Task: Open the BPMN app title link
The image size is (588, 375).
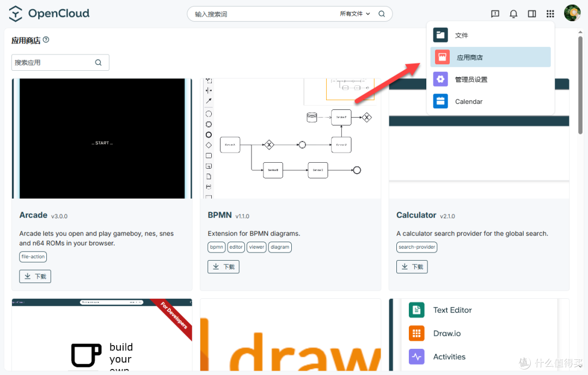Action: [220, 215]
